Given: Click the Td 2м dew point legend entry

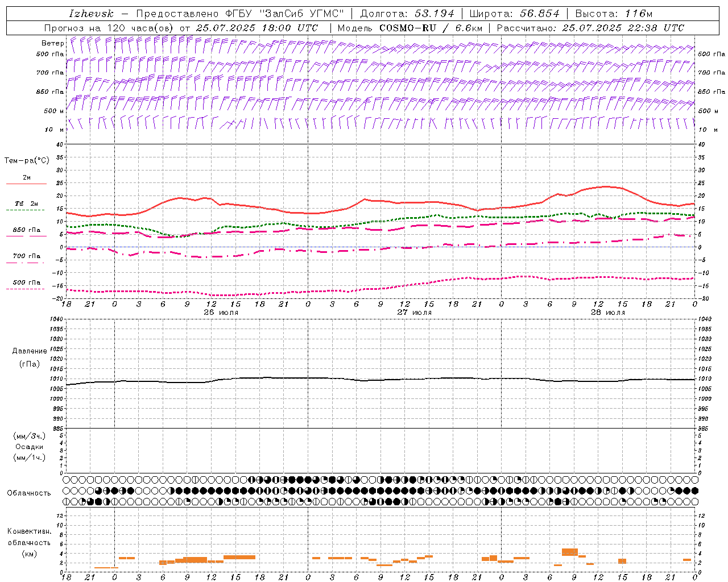Looking at the screenshot, I should [27, 204].
